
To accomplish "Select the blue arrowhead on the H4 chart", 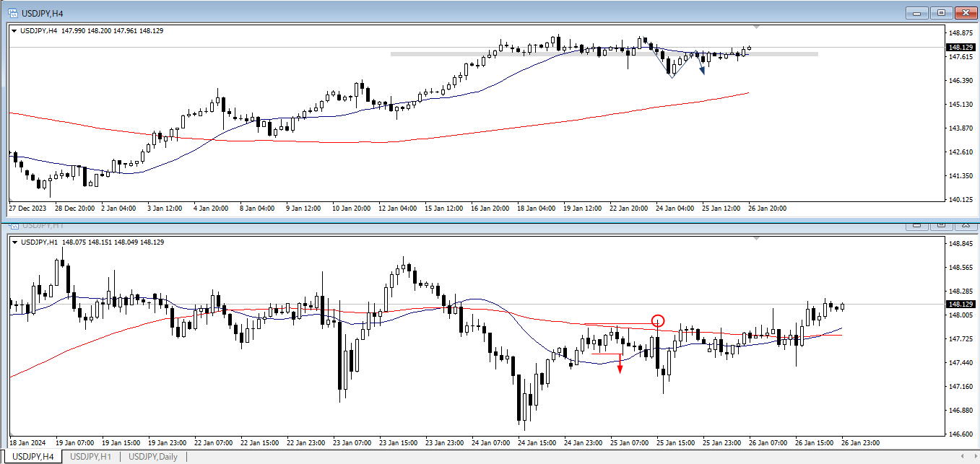I will pos(702,70).
